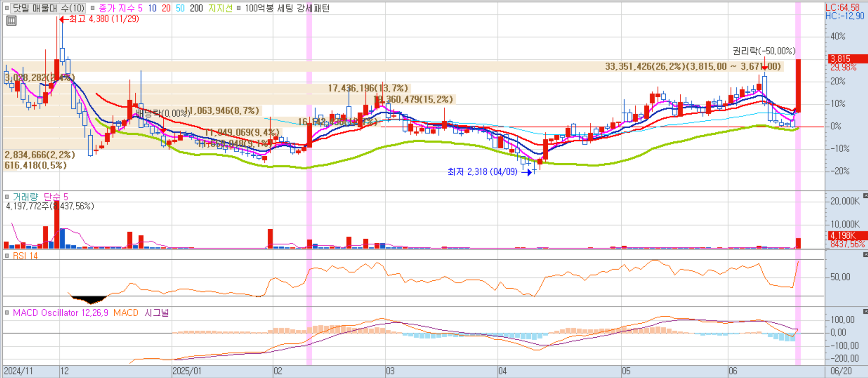The image size is (868, 378).
Task: Select the RSI 14 indicator label
Action: tap(25, 256)
